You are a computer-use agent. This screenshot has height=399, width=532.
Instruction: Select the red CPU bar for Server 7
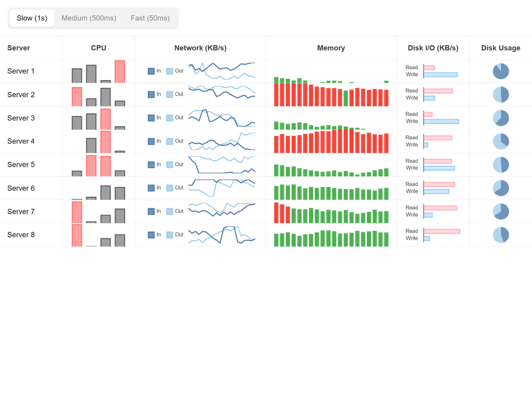(76, 211)
